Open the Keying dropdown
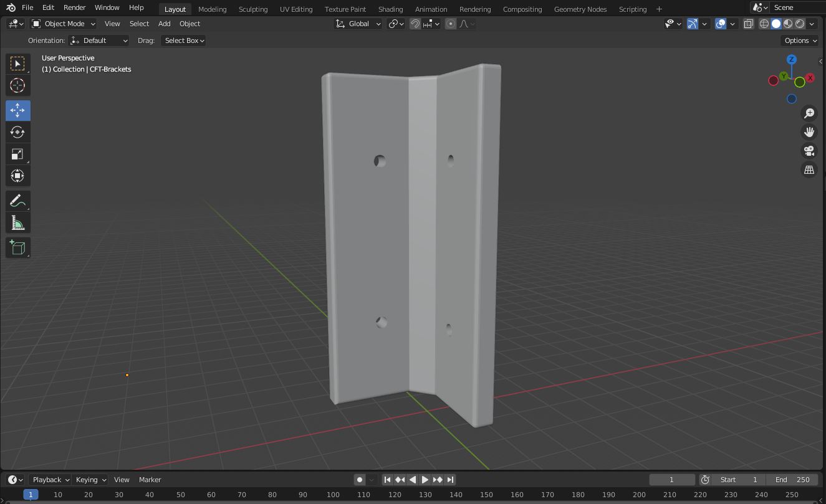This screenshot has height=504, width=826. pyautogui.click(x=90, y=480)
